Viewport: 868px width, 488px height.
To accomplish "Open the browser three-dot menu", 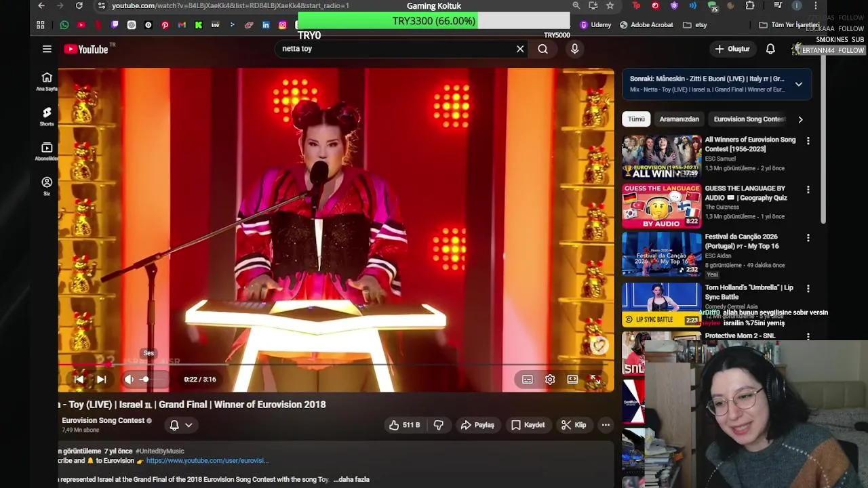I will [x=816, y=5].
